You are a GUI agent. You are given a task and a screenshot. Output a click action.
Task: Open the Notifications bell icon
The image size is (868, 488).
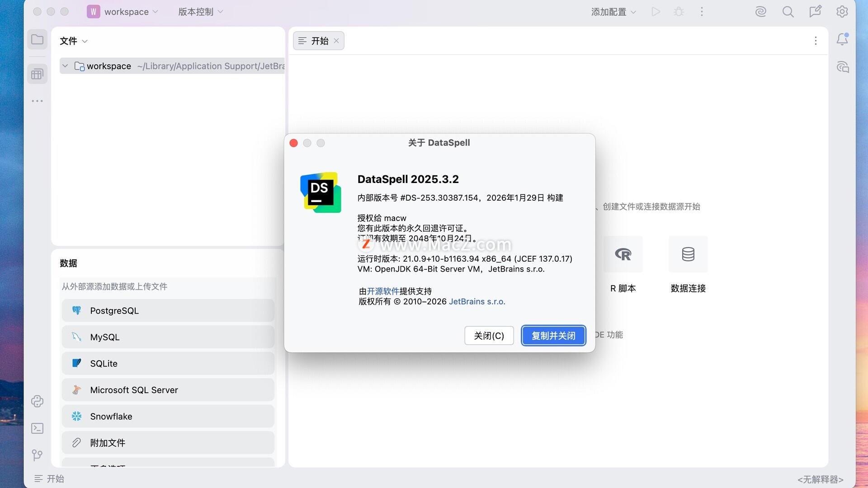[x=842, y=39]
